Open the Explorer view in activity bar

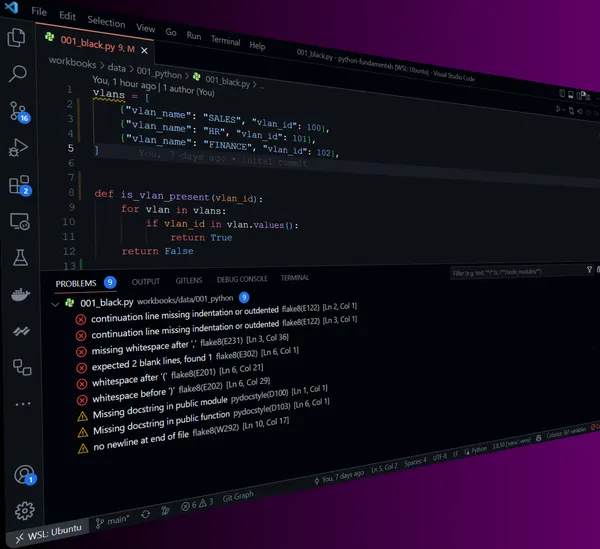[x=17, y=37]
